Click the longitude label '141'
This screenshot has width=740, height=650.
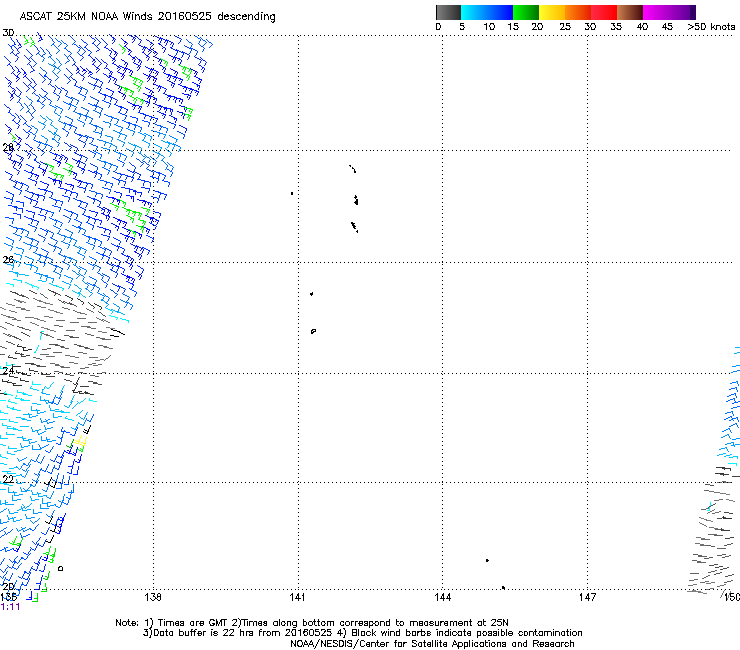[x=297, y=598]
